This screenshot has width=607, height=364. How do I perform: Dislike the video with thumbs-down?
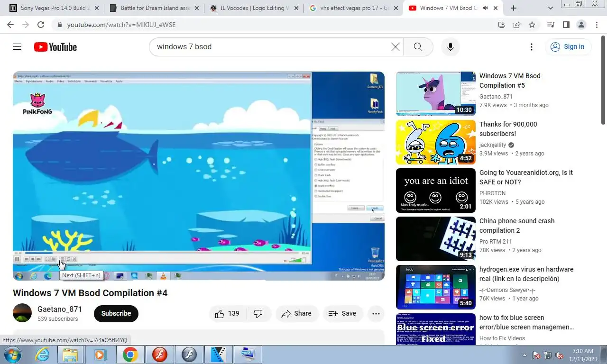tap(259, 314)
